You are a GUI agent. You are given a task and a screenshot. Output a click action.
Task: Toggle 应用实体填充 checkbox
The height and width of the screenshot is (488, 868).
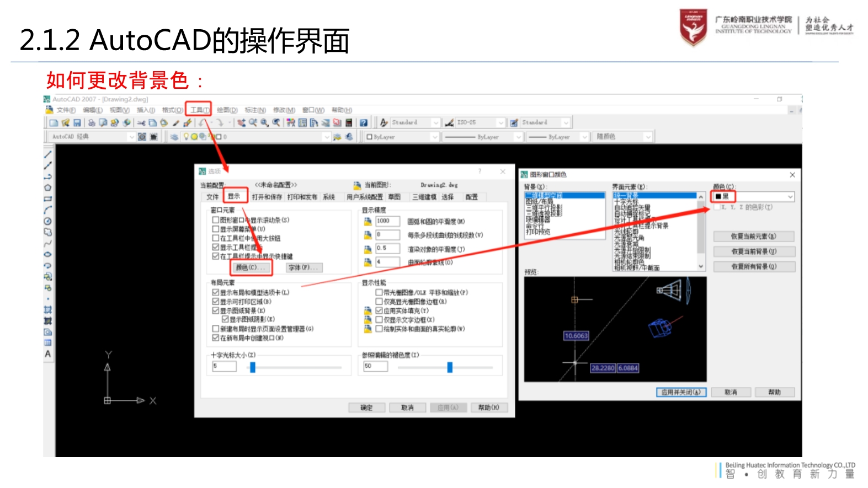coord(379,310)
